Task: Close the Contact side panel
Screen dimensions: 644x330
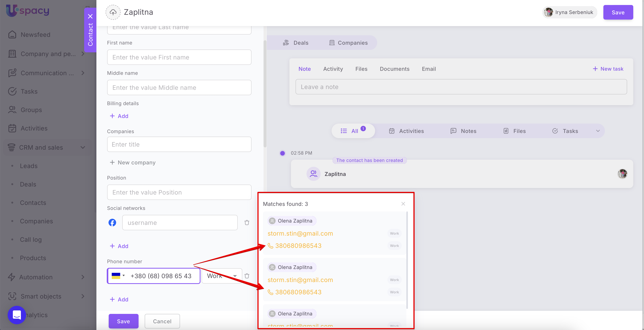Action: 90,16
